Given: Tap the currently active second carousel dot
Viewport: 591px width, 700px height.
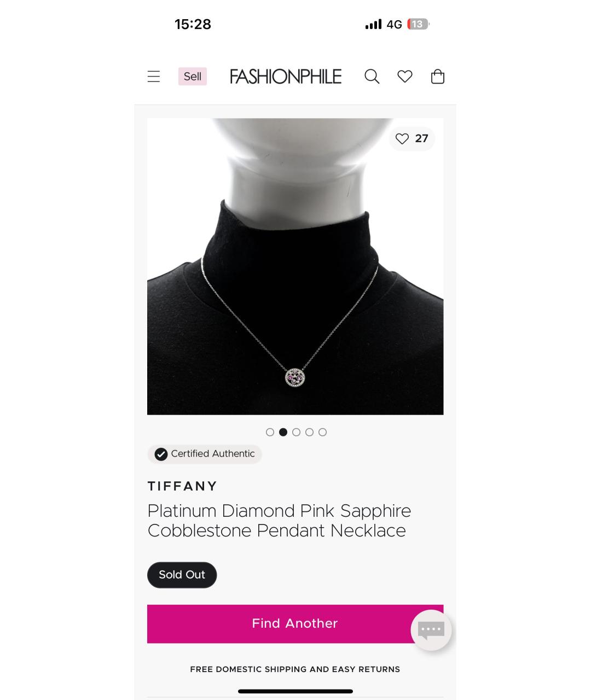Looking at the screenshot, I should [x=283, y=432].
